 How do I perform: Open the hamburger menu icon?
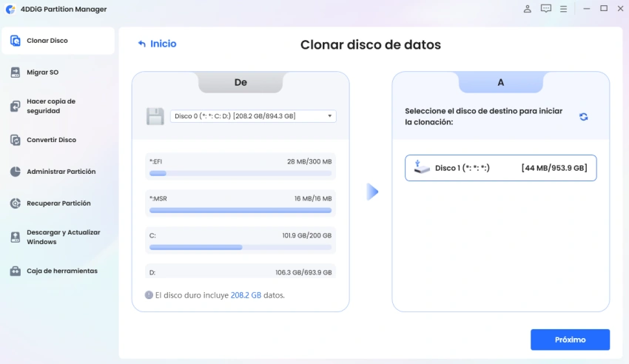564,9
